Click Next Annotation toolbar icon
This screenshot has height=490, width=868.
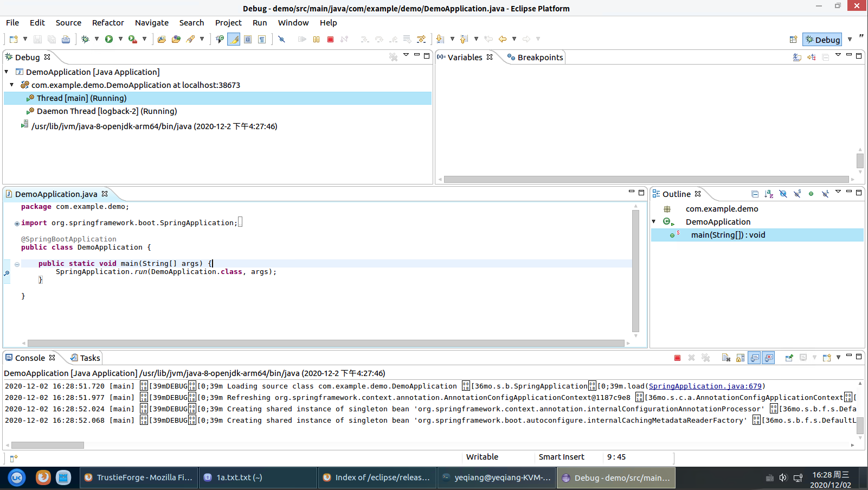(440, 39)
